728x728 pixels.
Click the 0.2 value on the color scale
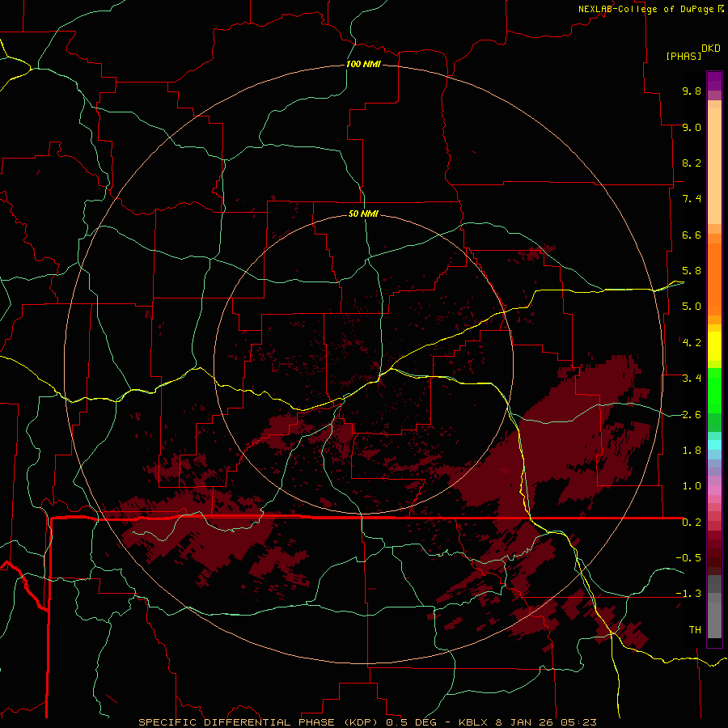click(692, 523)
